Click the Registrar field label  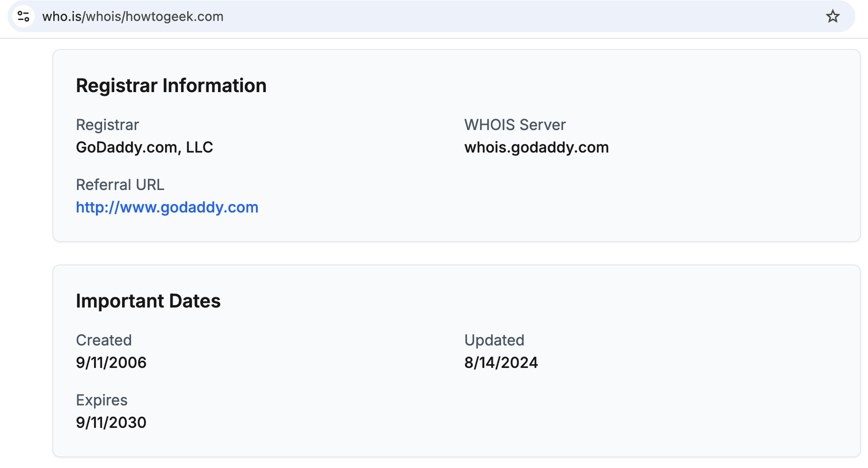[107, 125]
